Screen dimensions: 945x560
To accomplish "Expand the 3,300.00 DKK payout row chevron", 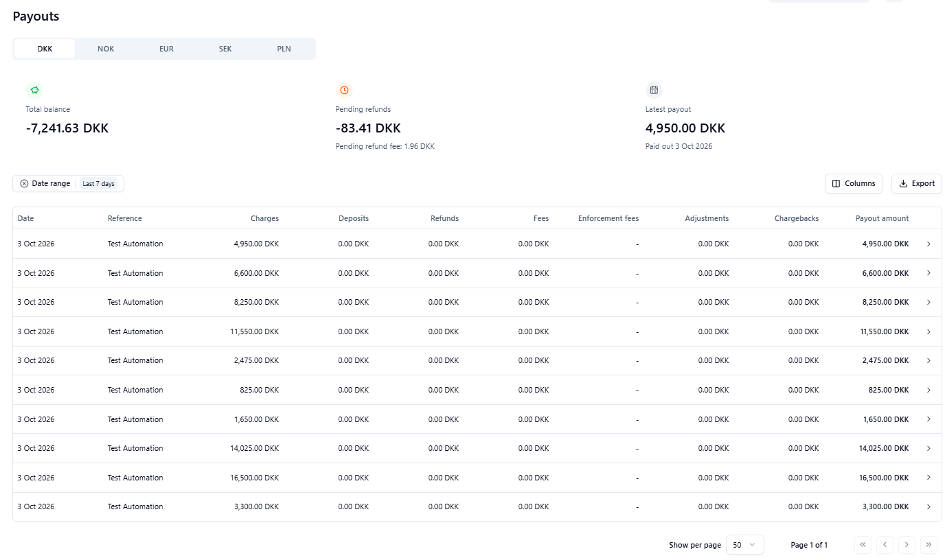I will (929, 506).
